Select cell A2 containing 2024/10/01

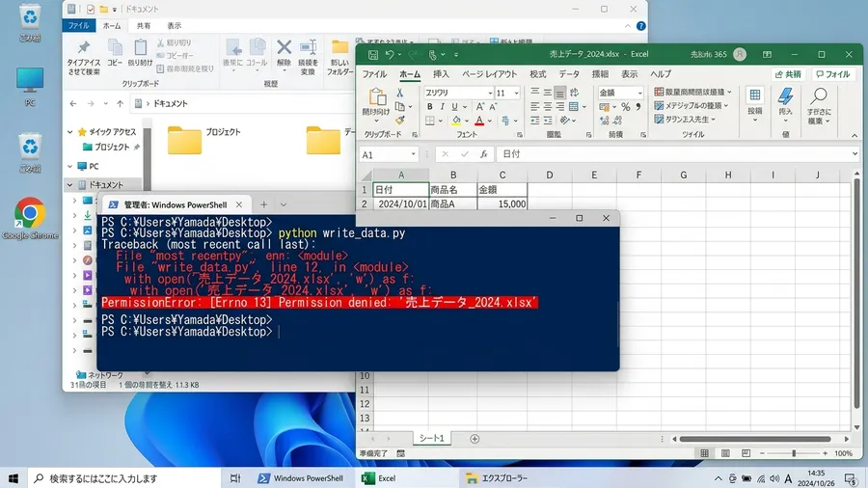click(401, 203)
